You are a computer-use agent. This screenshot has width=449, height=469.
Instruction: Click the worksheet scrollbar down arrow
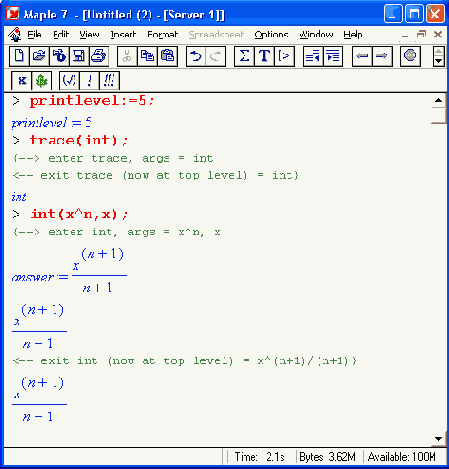439,439
